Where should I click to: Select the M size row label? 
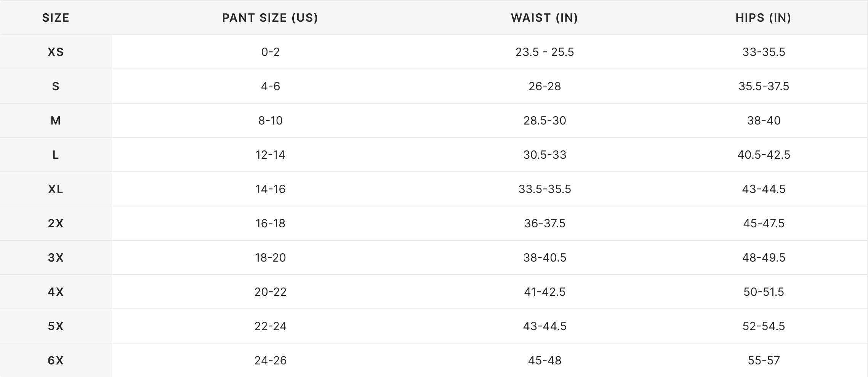(x=56, y=121)
